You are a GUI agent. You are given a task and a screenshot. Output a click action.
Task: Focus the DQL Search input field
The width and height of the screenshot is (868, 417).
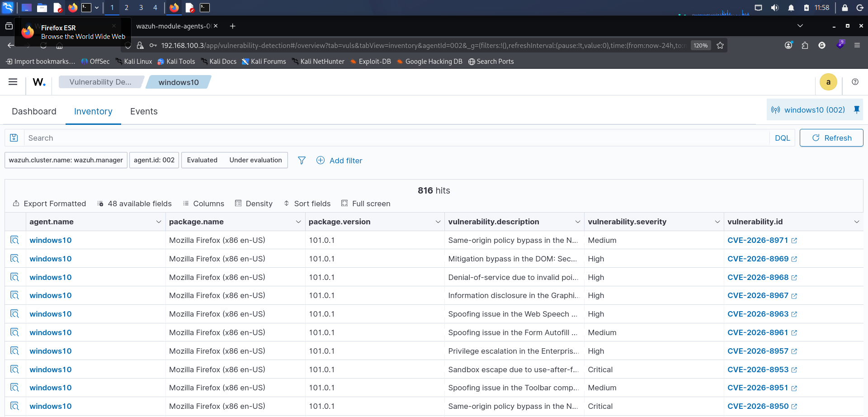(x=396, y=138)
